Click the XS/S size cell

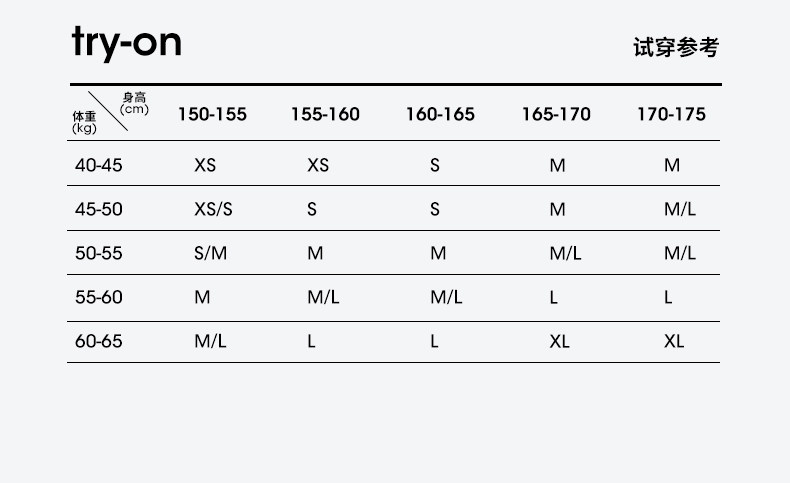click(213, 209)
